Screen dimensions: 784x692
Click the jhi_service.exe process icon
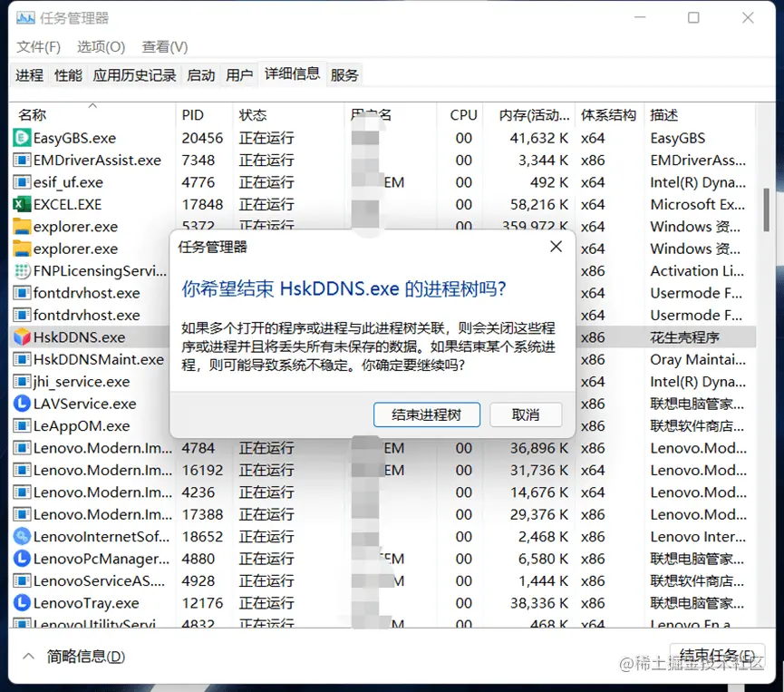click(x=22, y=381)
